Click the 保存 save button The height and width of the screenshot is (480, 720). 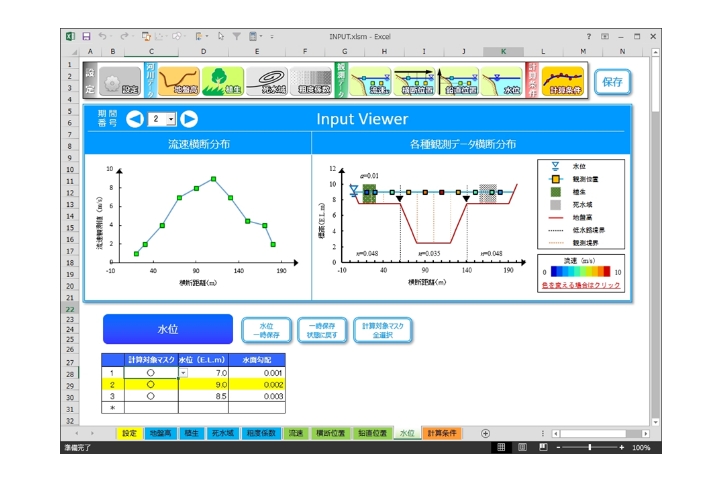pyautogui.click(x=612, y=82)
